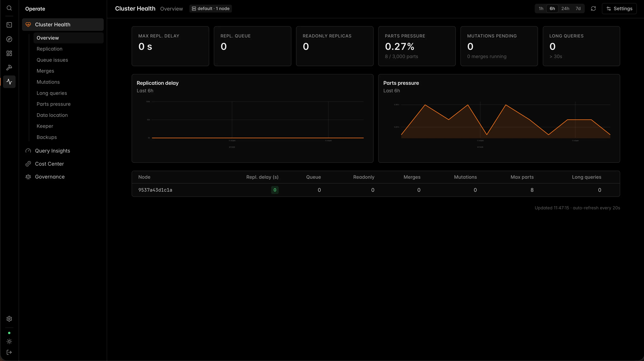Open the default 1 node cluster selector
The width and height of the screenshot is (644, 361).
tap(210, 8)
